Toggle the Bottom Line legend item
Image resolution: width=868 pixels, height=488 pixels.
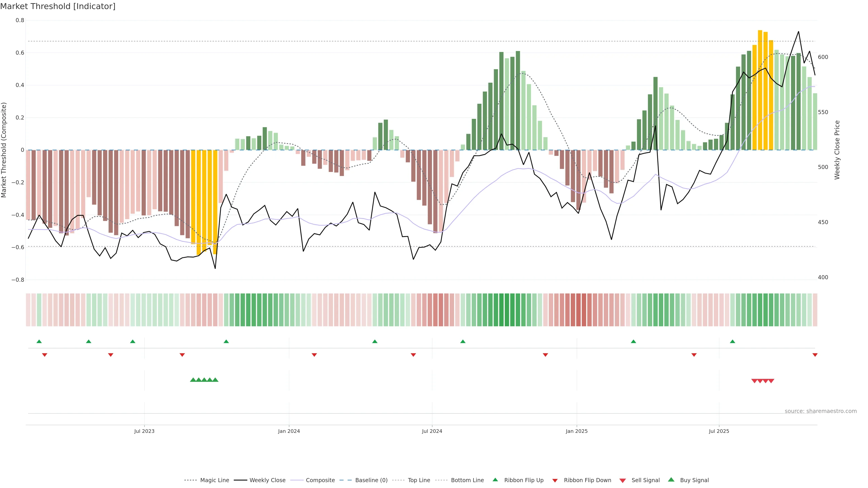tap(467, 480)
